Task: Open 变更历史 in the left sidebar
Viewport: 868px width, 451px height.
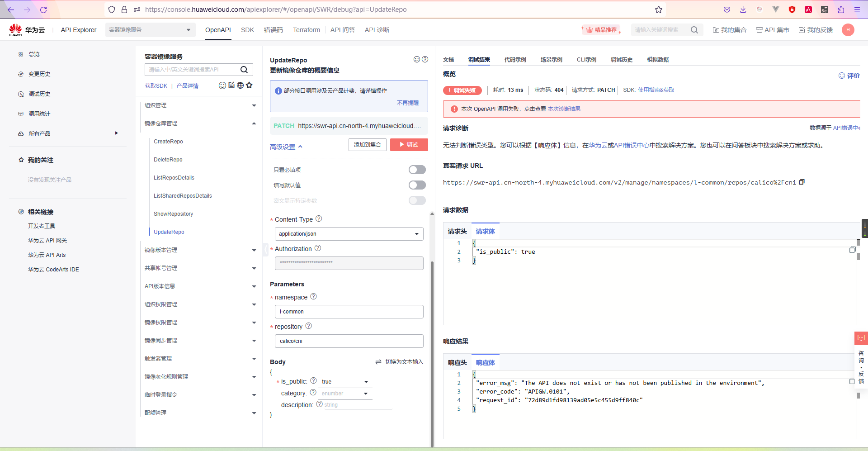Action: [x=39, y=74]
